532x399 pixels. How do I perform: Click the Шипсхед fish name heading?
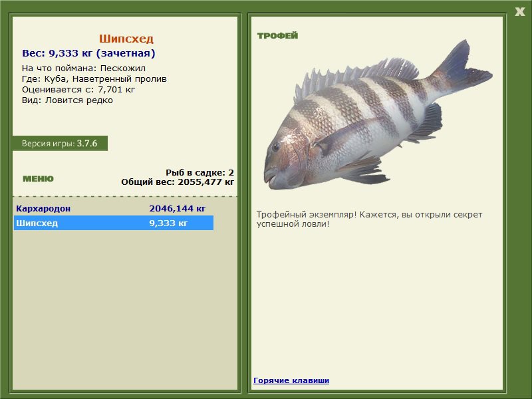tap(126, 39)
